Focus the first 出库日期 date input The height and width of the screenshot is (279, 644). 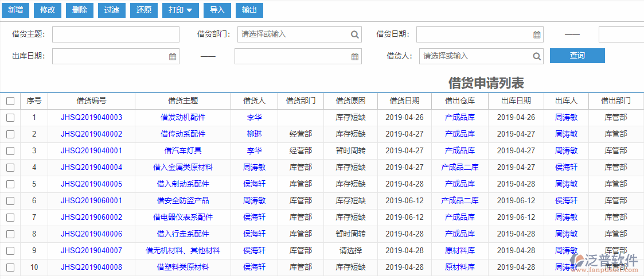(116, 56)
